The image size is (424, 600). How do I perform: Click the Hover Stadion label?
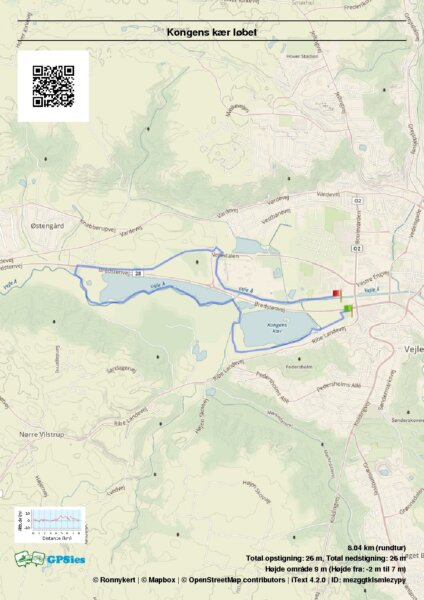pos(302,56)
